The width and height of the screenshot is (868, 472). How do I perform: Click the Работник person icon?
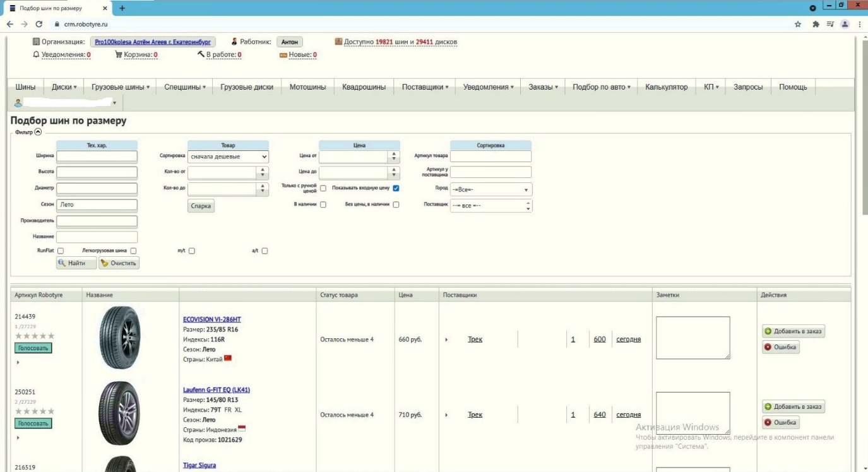pos(235,42)
